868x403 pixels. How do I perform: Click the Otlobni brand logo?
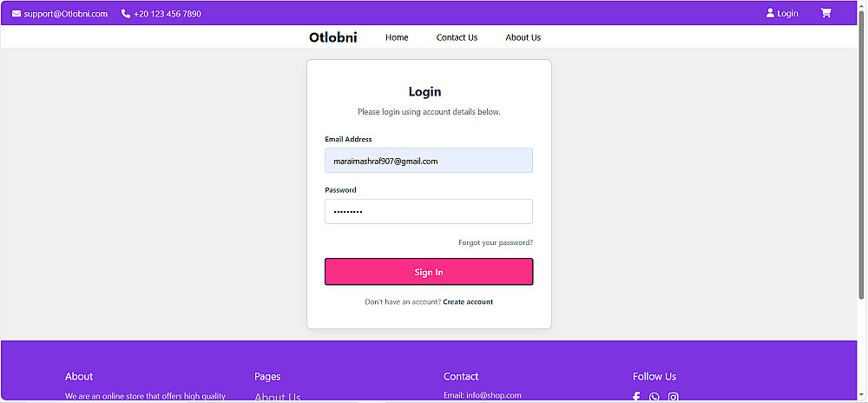click(x=332, y=37)
